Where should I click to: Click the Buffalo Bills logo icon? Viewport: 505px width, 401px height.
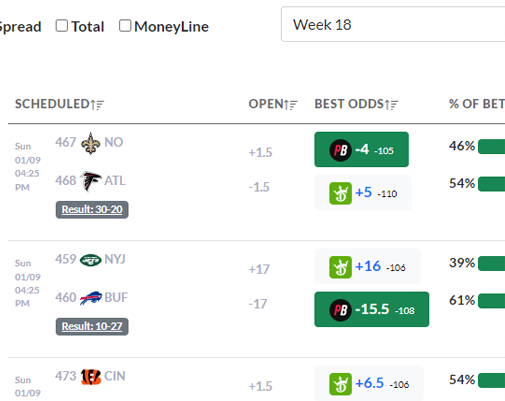tap(91, 298)
